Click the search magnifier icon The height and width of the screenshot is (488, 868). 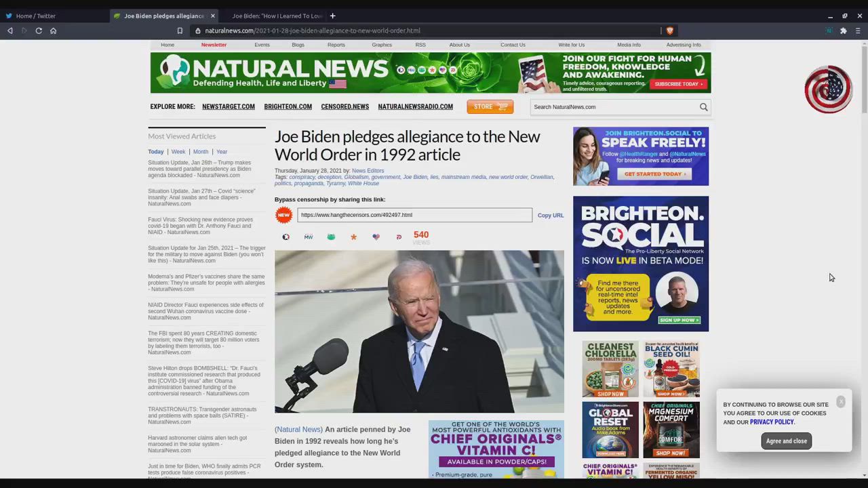(703, 107)
